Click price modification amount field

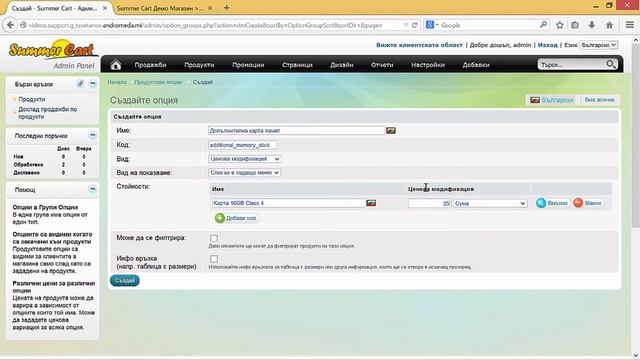(429, 203)
